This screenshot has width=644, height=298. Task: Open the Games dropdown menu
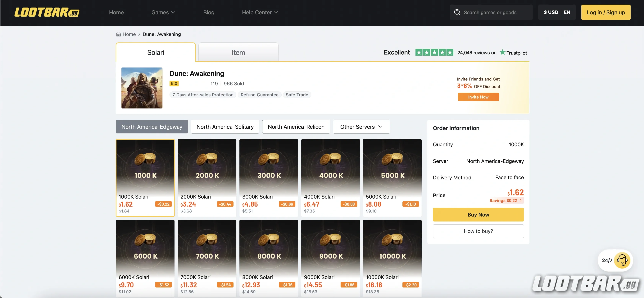[x=163, y=12]
